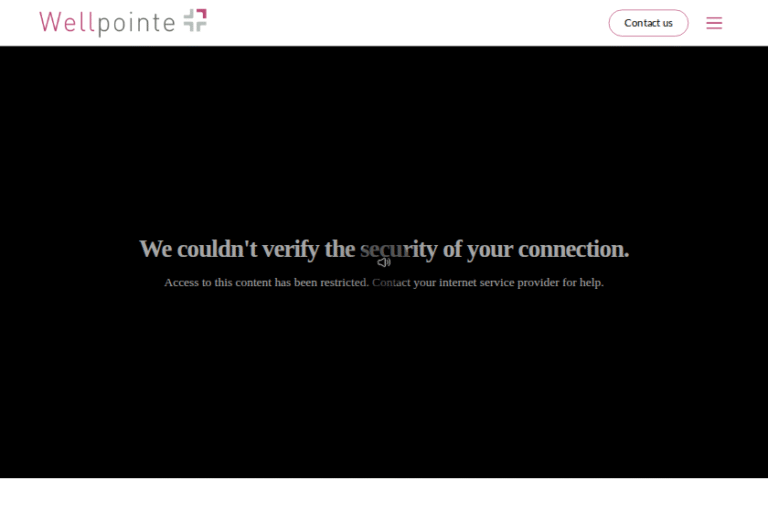
Task: Click the "Access to this content" message
Action: [x=384, y=283]
